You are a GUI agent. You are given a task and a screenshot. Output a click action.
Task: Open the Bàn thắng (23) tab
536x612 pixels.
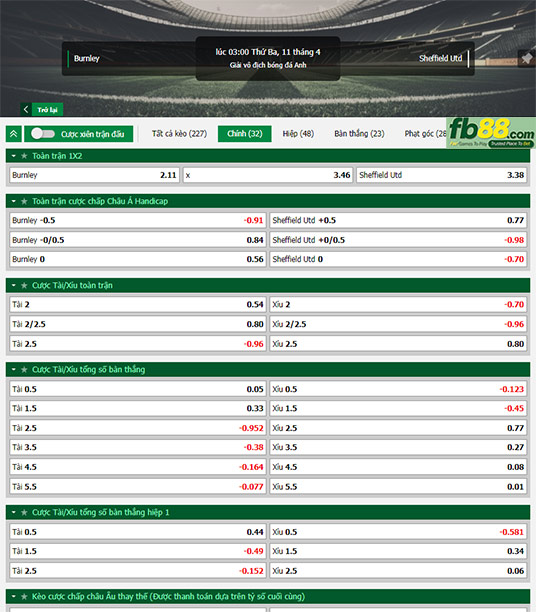[359, 134]
